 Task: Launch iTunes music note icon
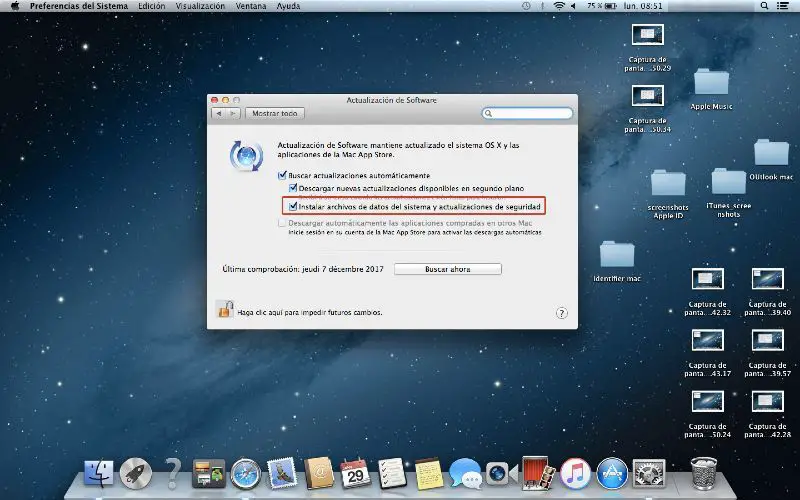575,473
